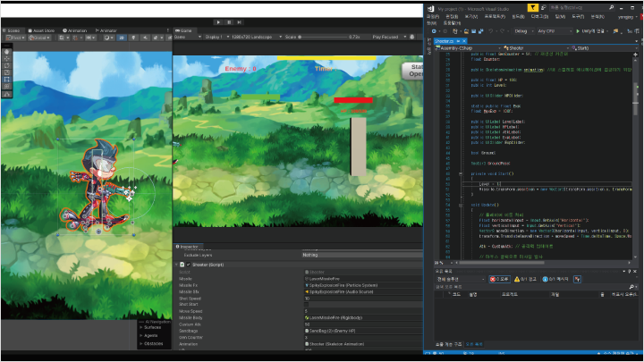Open the Exclude Layers Nothing dropdown
Image resolution: width=644 pixels, height=362 pixels.
[362, 255]
